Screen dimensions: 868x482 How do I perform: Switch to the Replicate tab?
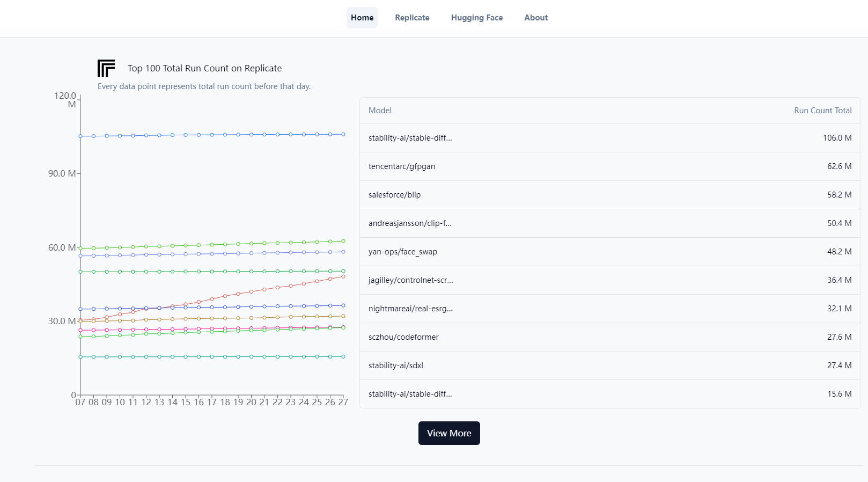tap(412, 18)
